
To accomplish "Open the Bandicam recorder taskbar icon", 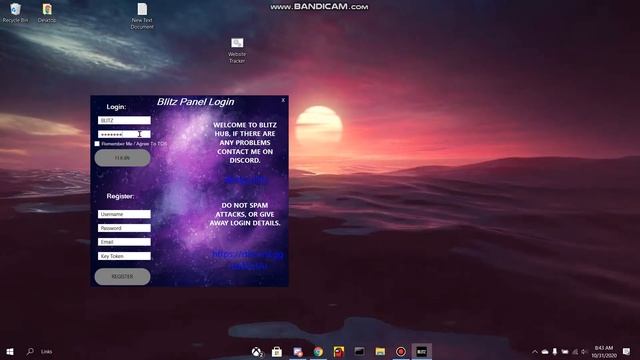I will coord(401,351).
